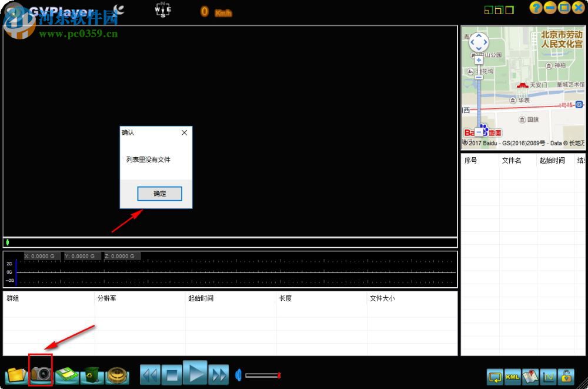588x389 pixels.
Task: Open the map icon with red pin
Action: click(x=530, y=377)
